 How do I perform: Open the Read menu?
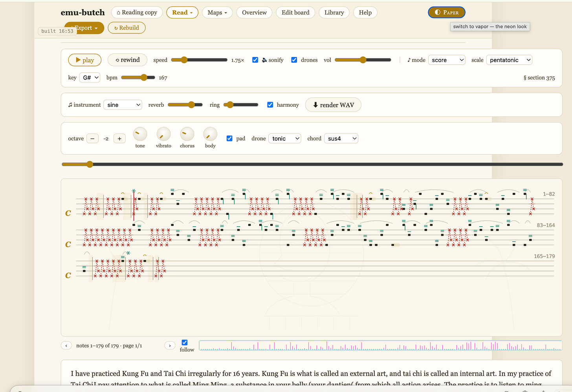tap(182, 13)
